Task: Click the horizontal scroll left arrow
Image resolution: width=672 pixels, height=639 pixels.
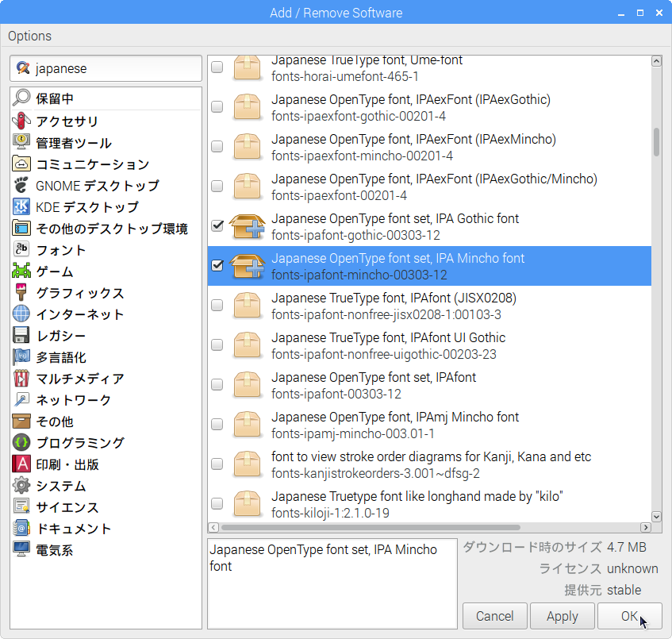Action: [213, 527]
